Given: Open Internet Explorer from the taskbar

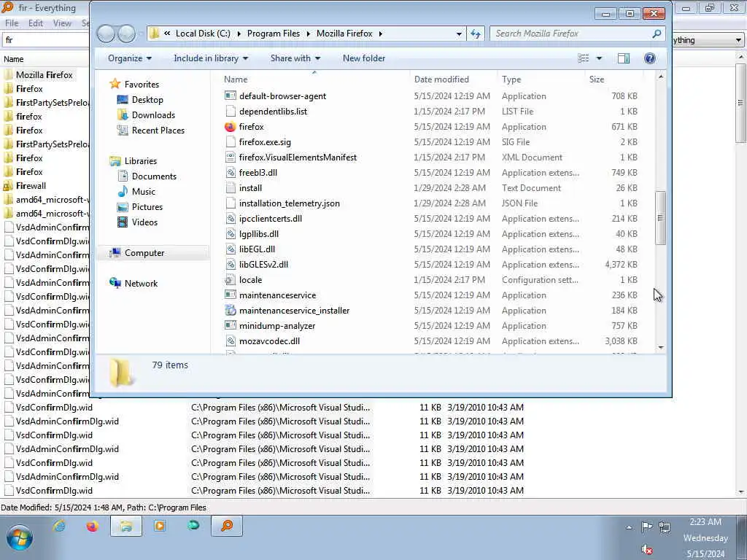Looking at the screenshot, I should click(59, 526).
